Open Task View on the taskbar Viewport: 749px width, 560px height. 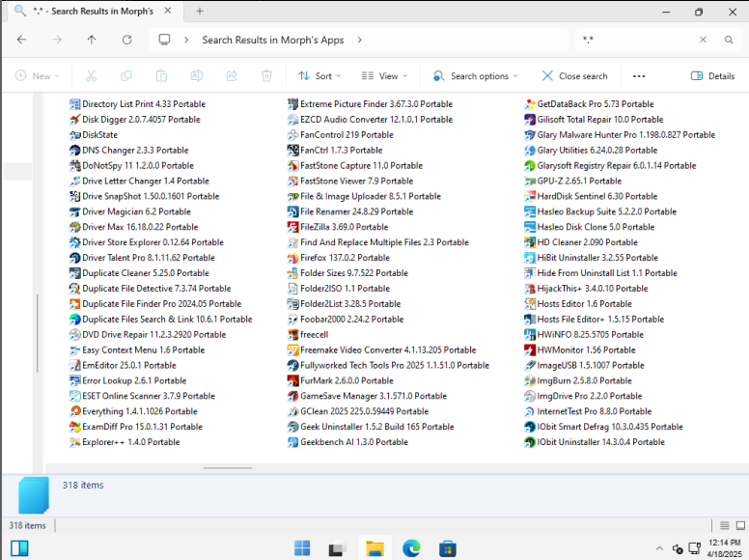click(x=338, y=548)
